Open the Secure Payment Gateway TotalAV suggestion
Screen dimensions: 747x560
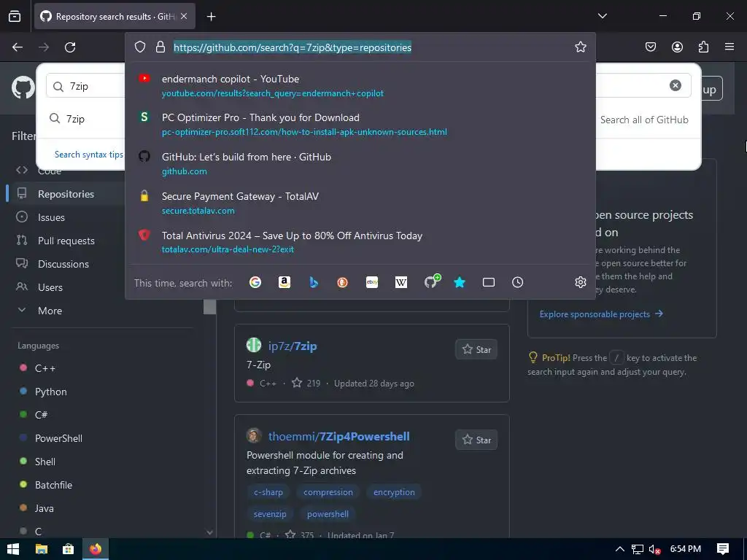(360, 203)
